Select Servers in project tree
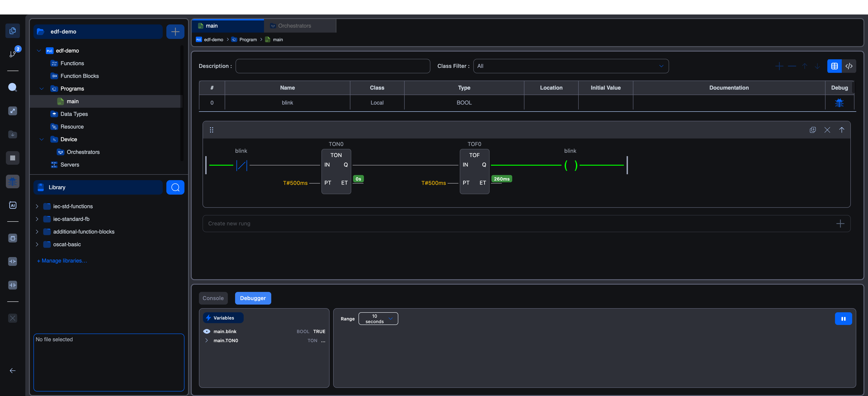This screenshot has height=396, width=868. click(70, 165)
